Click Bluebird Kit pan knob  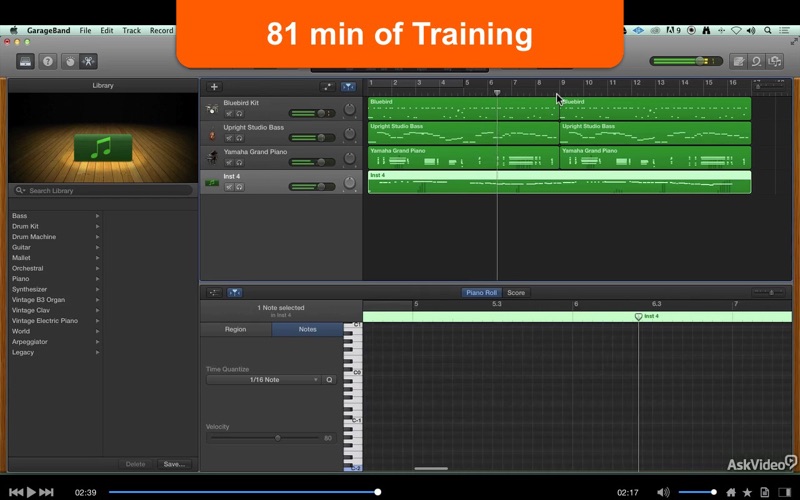pyautogui.click(x=349, y=109)
